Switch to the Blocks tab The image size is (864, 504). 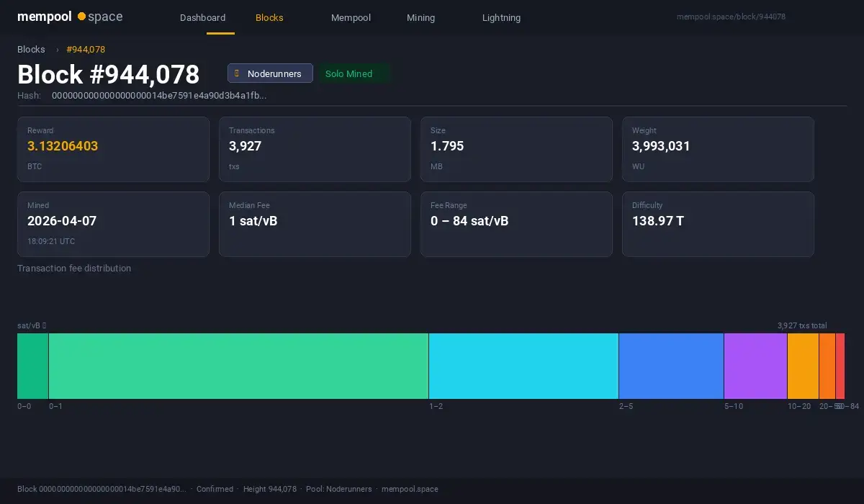[269, 17]
